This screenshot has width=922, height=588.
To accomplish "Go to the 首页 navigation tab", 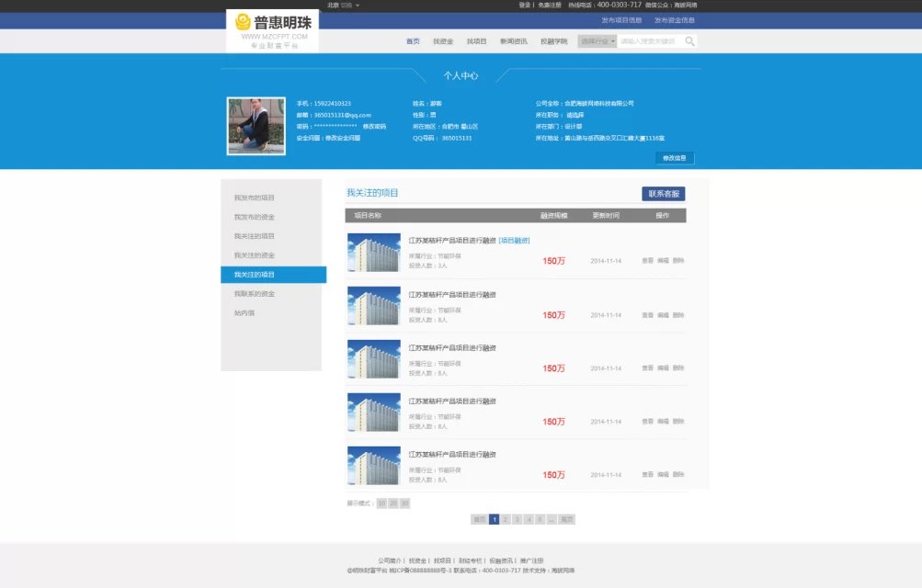I will [x=413, y=41].
